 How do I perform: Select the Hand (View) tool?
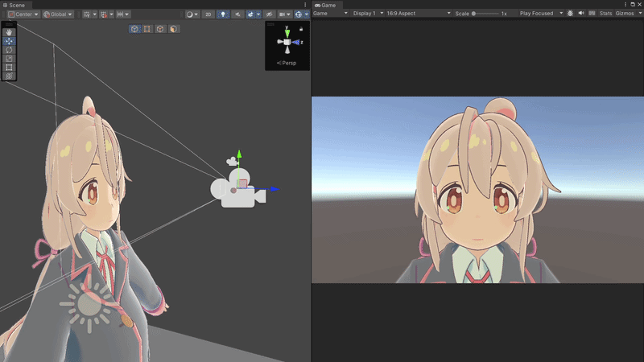pyautogui.click(x=9, y=32)
